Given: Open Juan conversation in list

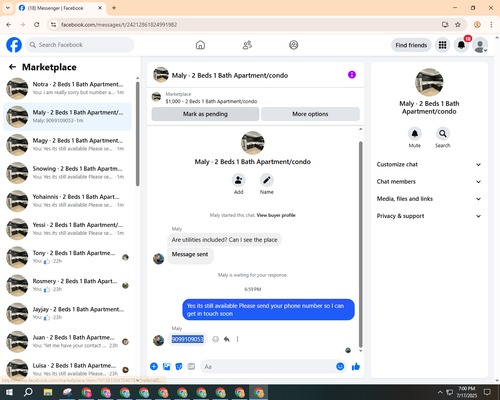Looking at the screenshot, I should click(68, 341).
